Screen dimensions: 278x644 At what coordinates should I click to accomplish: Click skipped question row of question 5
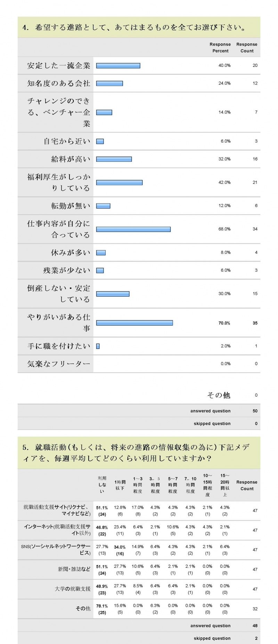(x=139, y=638)
